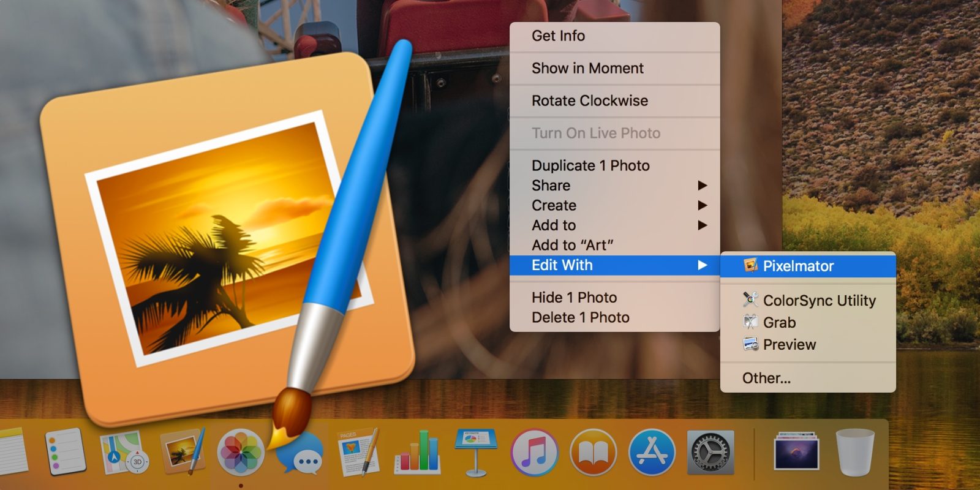Expand the Create submenu arrow
This screenshot has height=490, width=980.
coord(703,205)
